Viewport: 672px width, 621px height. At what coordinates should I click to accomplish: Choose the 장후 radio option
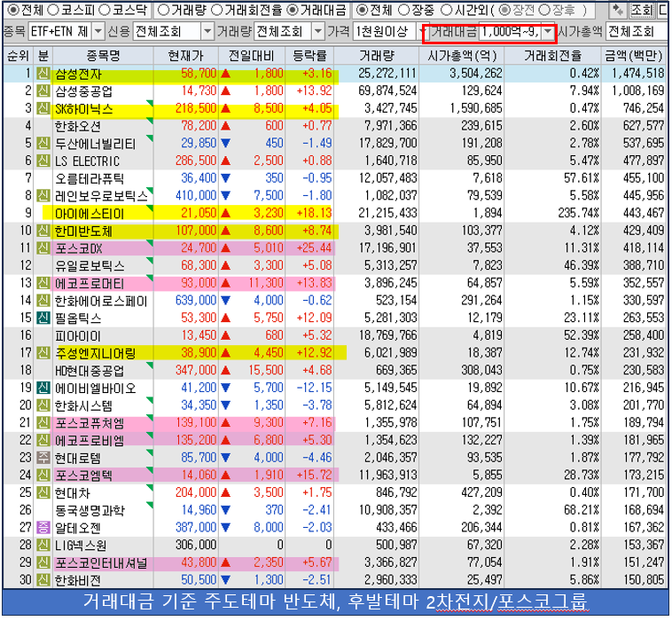(543, 10)
